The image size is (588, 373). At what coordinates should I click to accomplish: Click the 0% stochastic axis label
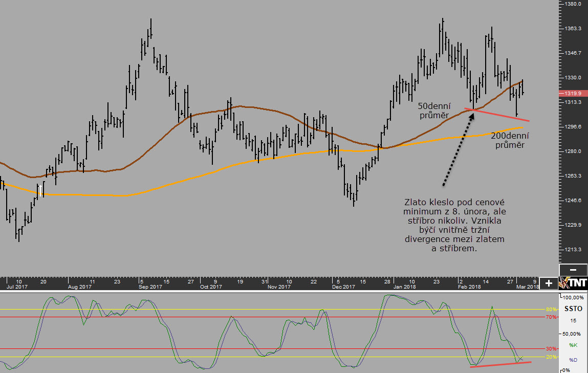[x=567, y=370]
